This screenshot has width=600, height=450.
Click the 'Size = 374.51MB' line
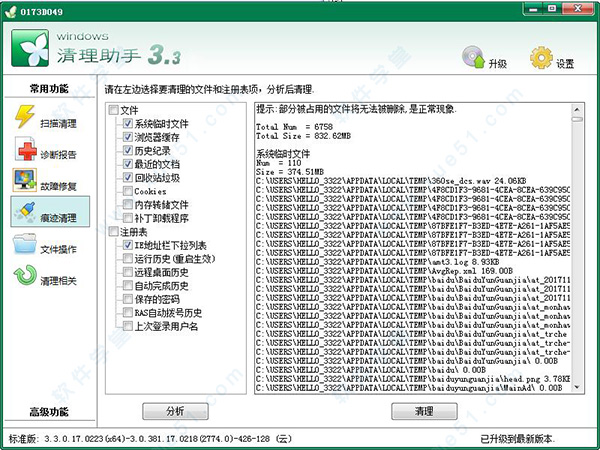(290, 172)
